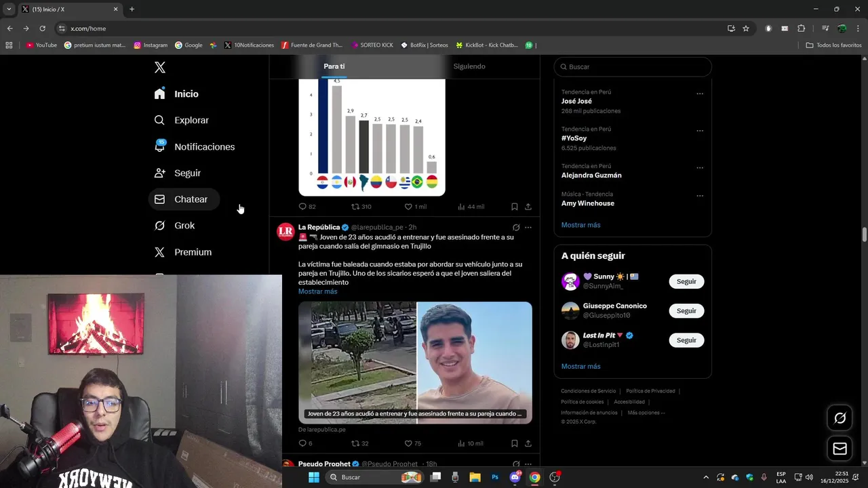
Task: Open Photoshop from the taskbar
Action: click(x=495, y=477)
